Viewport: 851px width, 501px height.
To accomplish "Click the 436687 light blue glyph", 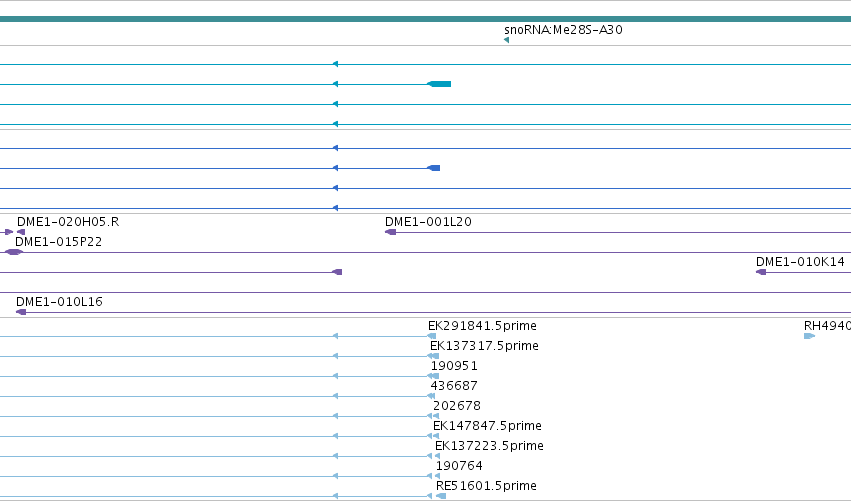I will click(x=431, y=396).
